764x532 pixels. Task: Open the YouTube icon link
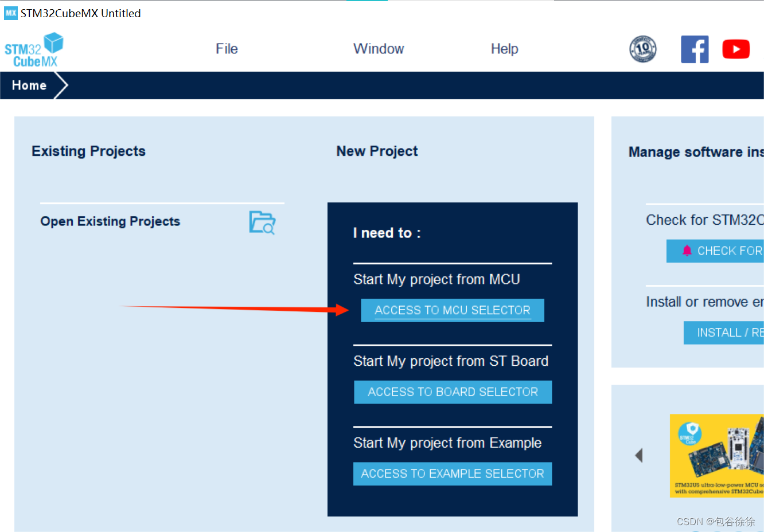[x=736, y=49]
